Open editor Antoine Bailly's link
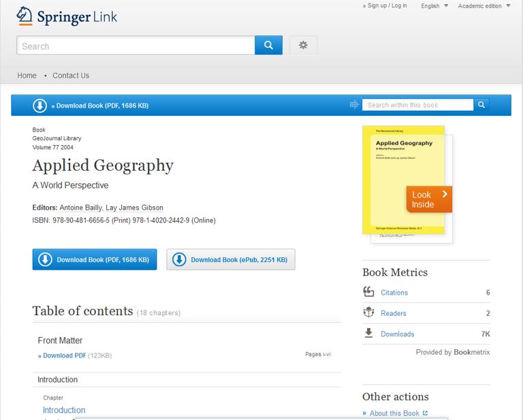The image size is (523, 420). tap(81, 208)
